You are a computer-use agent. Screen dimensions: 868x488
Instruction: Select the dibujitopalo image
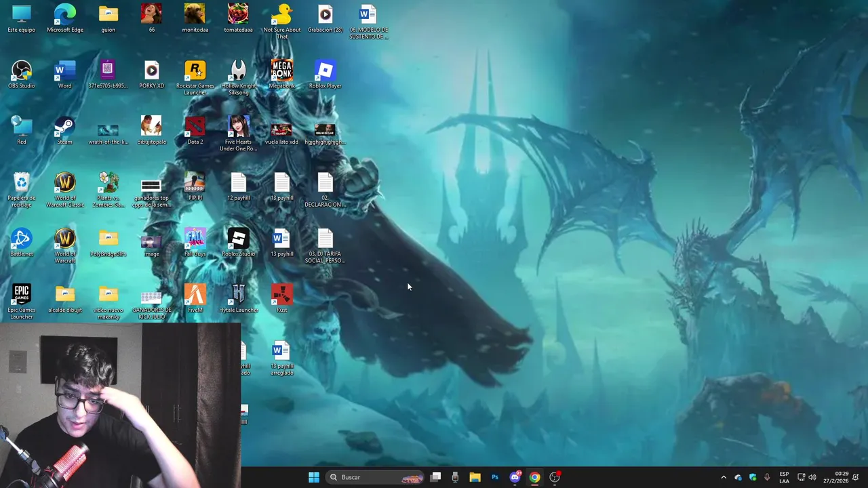pos(152,130)
